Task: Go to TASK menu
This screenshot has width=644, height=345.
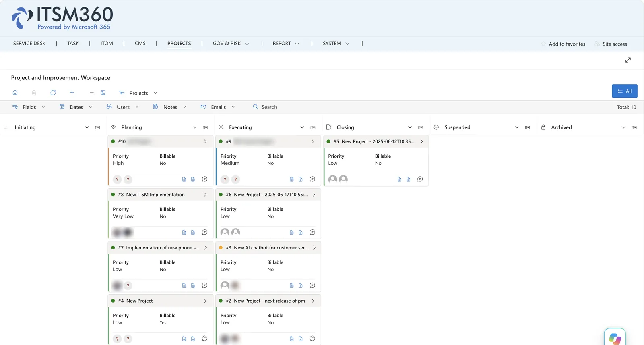Action: tap(73, 44)
